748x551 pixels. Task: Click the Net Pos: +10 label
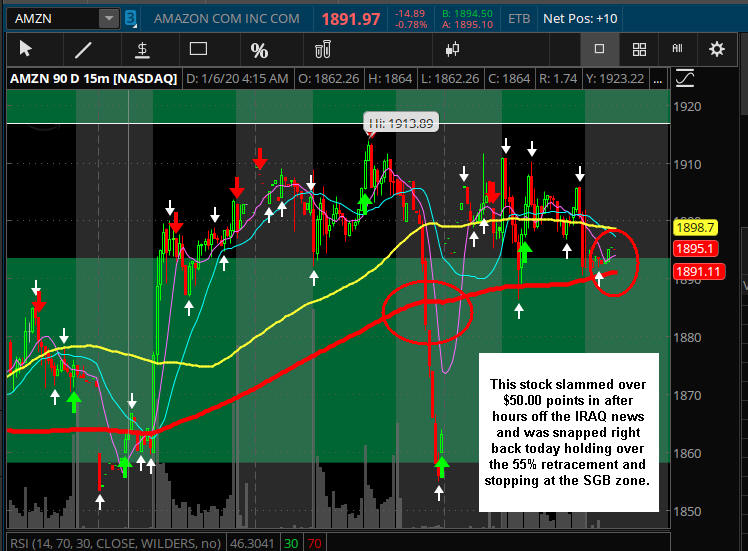[x=580, y=19]
